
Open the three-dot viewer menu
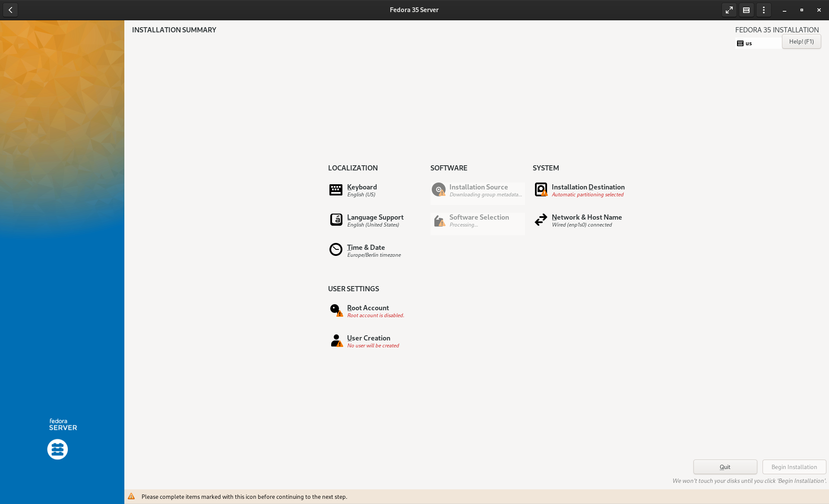pos(764,10)
